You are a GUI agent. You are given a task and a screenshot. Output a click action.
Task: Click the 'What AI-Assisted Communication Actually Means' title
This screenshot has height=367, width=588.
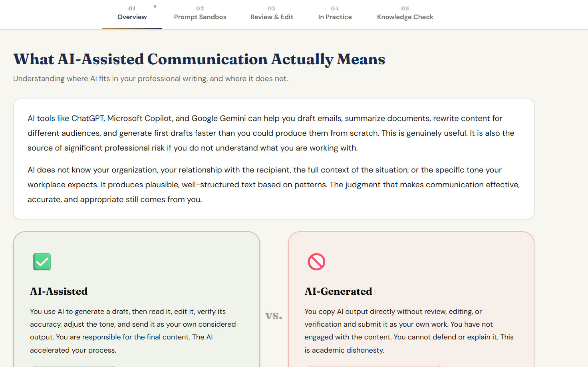coord(199,59)
